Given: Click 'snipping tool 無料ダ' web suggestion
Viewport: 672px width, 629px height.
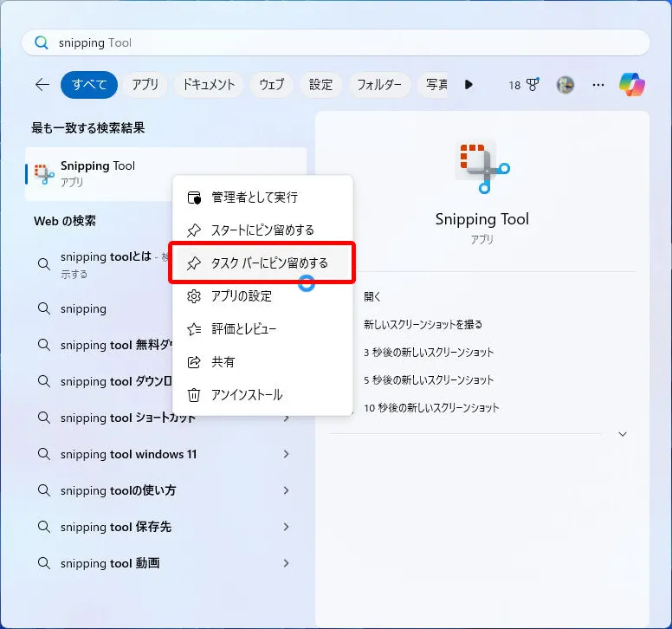Looking at the screenshot, I should tap(116, 345).
